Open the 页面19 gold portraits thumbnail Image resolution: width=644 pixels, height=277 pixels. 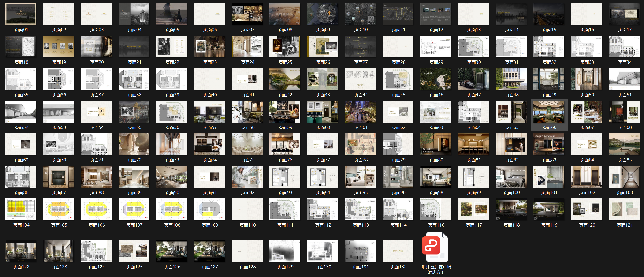point(59,46)
